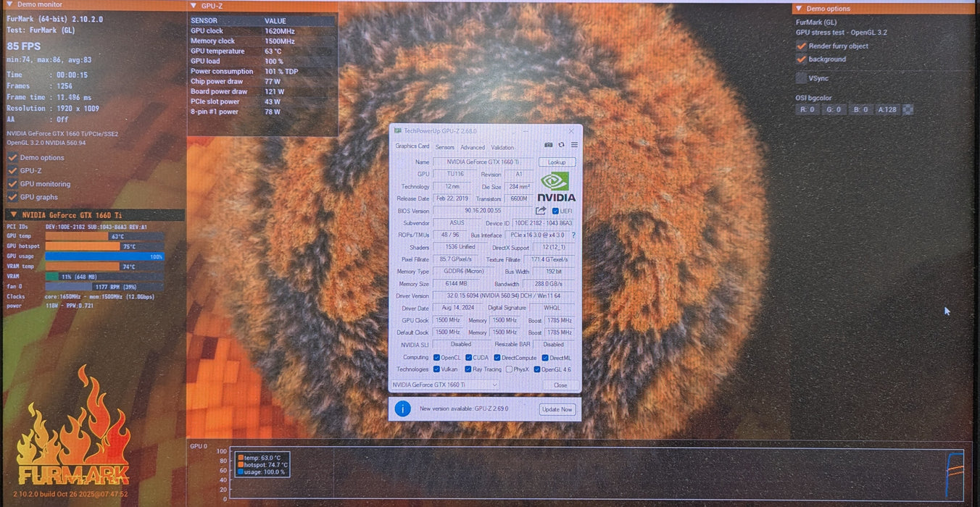The width and height of the screenshot is (980, 507).
Task: Click the BIOS Version field value
Action: pos(483,211)
